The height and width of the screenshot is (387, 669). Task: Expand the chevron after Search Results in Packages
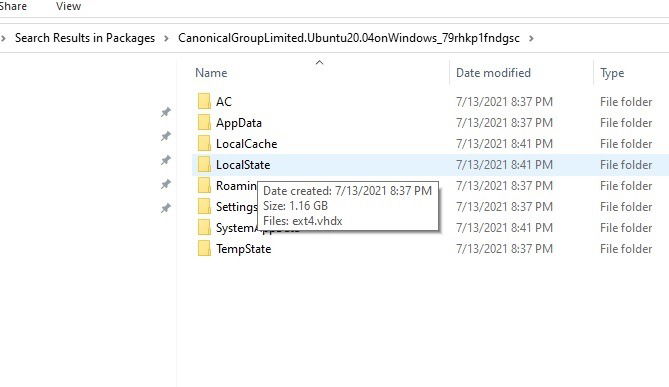[x=166, y=38]
